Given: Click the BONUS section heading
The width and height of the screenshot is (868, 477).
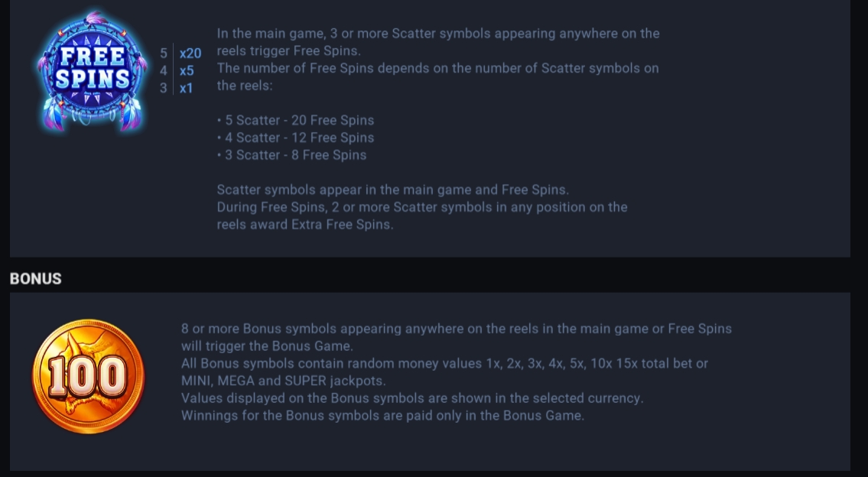Looking at the screenshot, I should 35,278.
